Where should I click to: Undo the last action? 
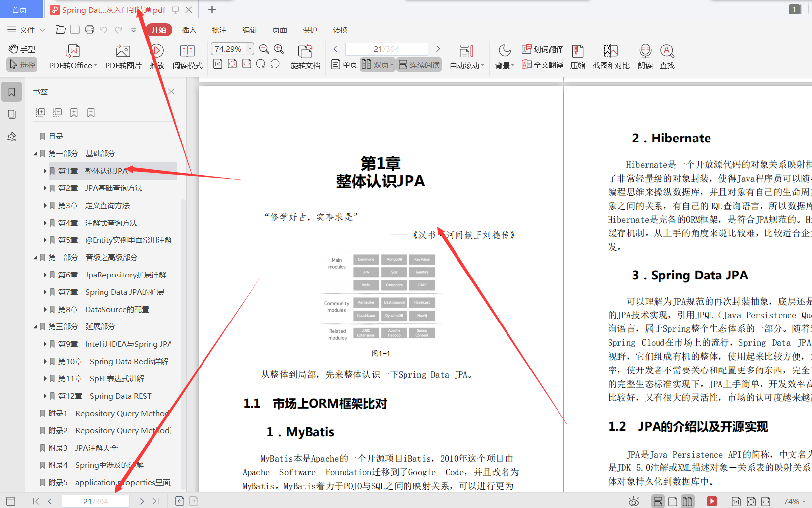click(104, 30)
